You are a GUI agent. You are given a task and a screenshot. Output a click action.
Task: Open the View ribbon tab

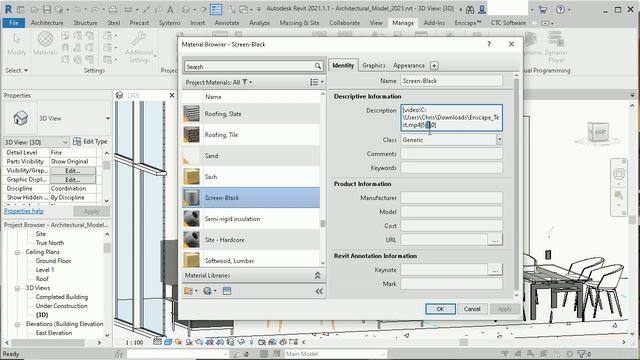tap(376, 23)
